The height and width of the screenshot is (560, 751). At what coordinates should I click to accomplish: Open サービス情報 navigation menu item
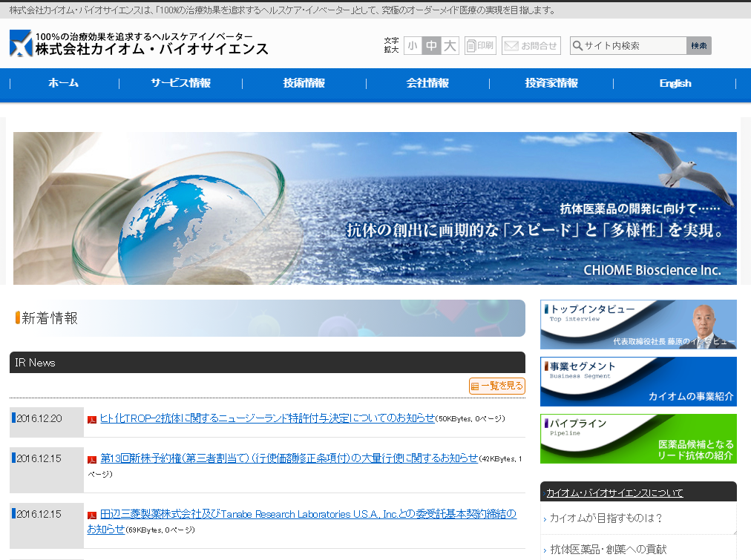click(x=180, y=83)
